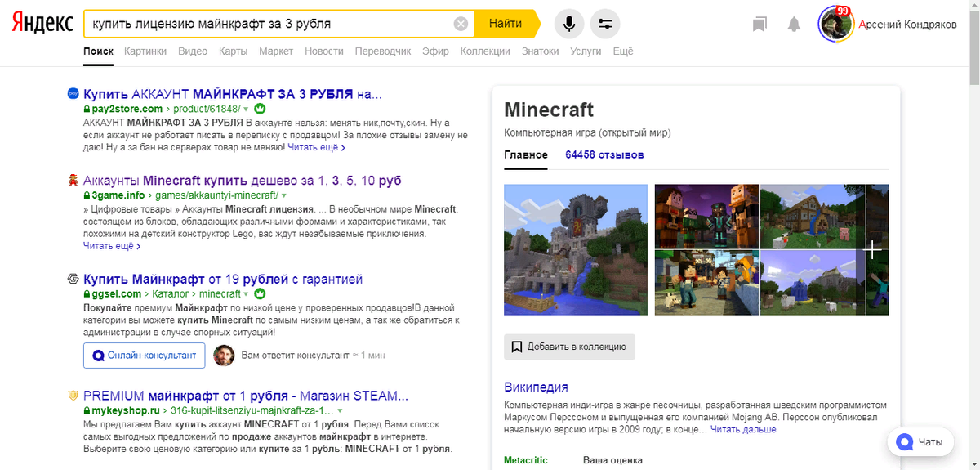Screen dimensions: 980x470
Task: Start voice search with the microphone icon
Action: pyautogui.click(x=569, y=24)
